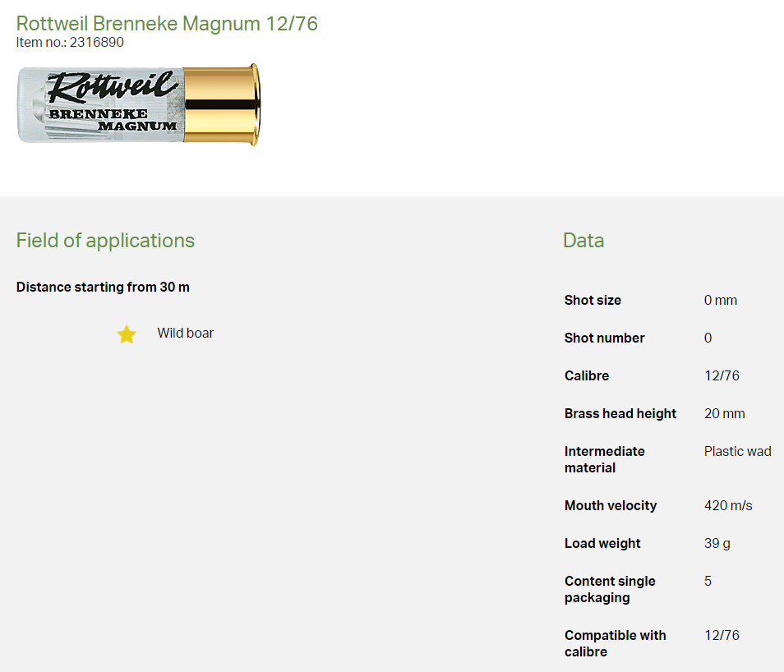This screenshot has height=672, width=784.
Task: Click the Brass head height label
Action: pos(620,414)
